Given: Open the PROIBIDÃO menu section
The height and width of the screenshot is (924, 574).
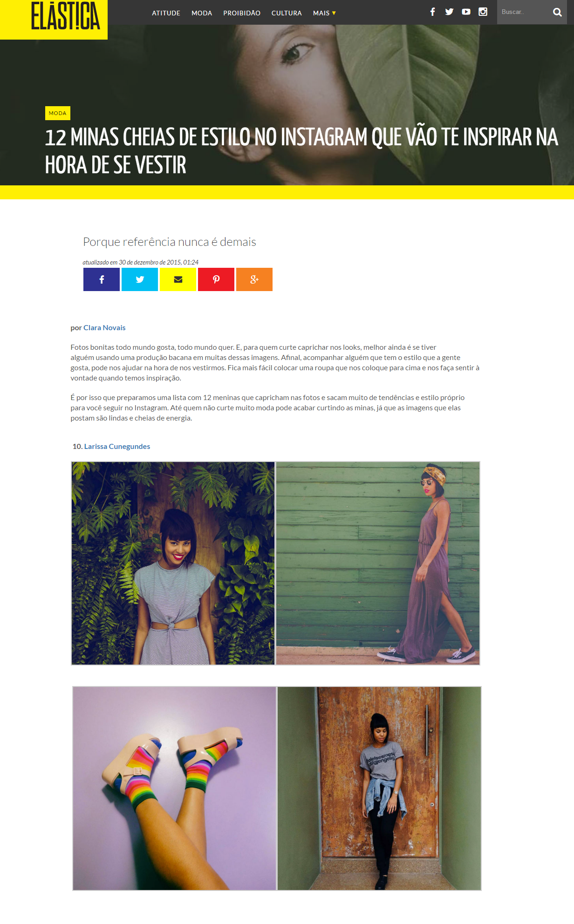Looking at the screenshot, I should [x=242, y=13].
